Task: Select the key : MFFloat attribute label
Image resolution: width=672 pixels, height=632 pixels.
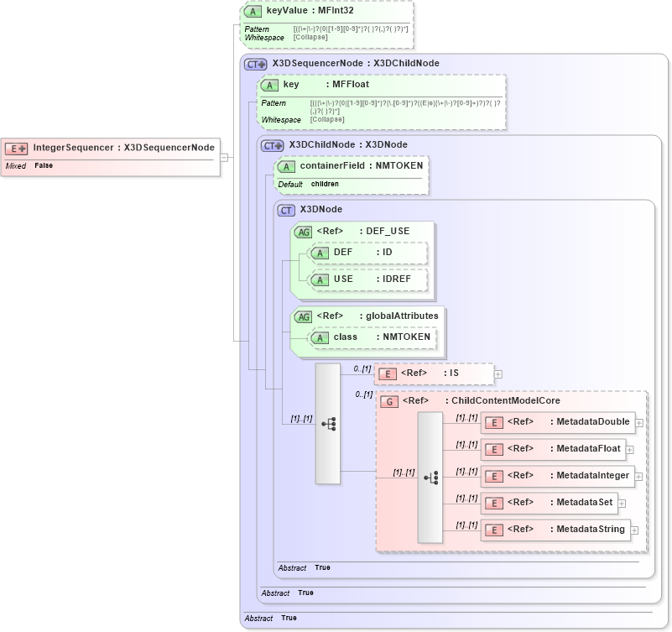Action: 326,84
